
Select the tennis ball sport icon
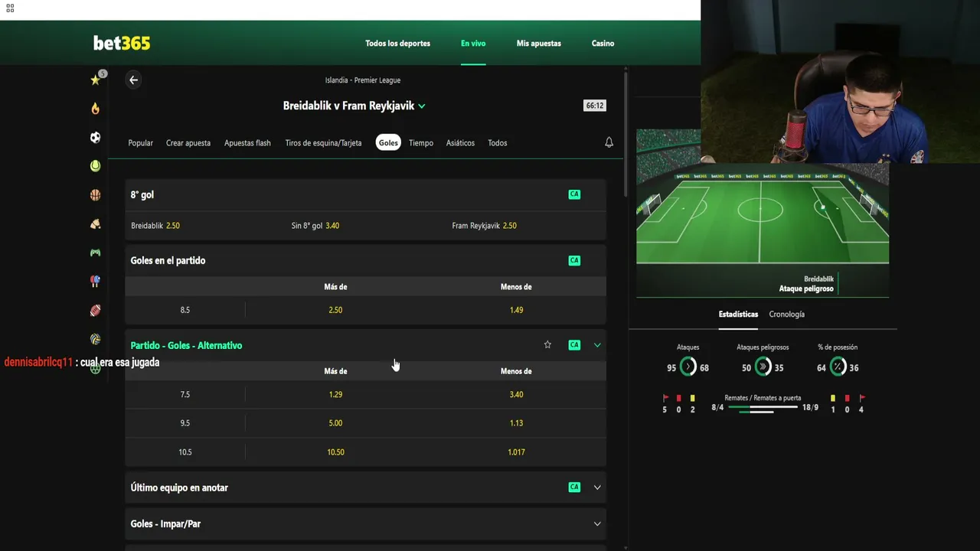(95, 166)
